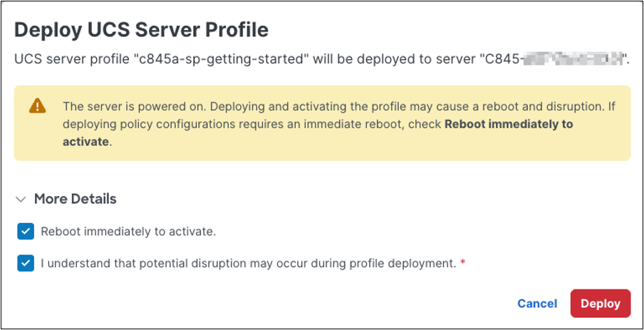Image resolution: width=644 pixels, height=330 pixels.
Task: Toggle the potential disruption acknowledgment checkbox
Action: tap(26, 264)
